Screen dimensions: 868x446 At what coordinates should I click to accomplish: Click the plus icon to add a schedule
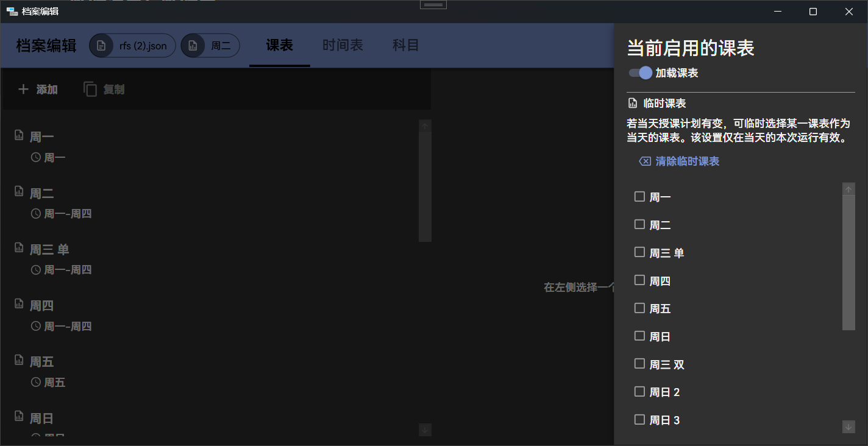(x=23, y=90)
